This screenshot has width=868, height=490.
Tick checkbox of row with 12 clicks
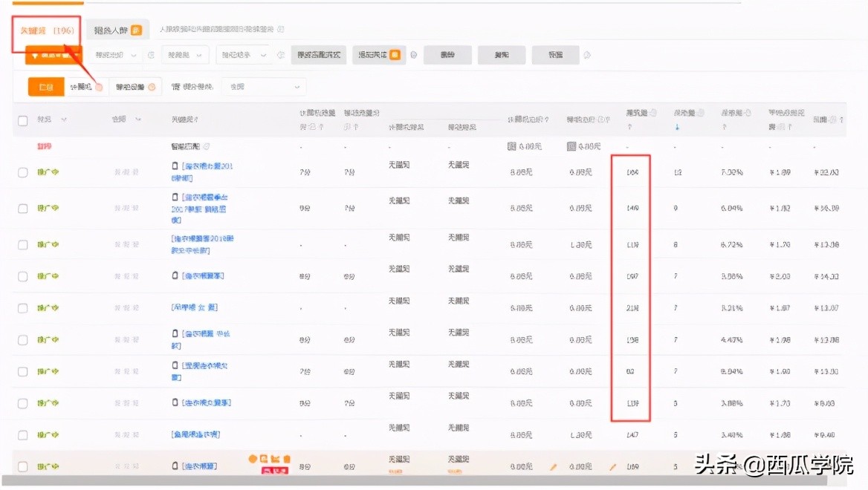pos(23,172)
